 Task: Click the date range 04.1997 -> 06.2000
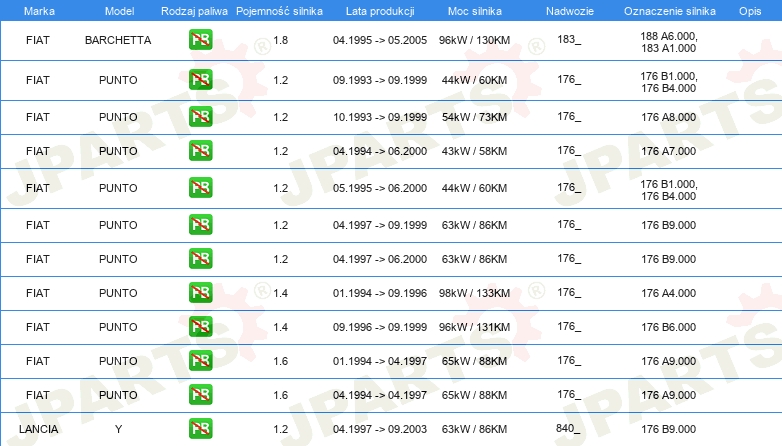tap(380, 259)
